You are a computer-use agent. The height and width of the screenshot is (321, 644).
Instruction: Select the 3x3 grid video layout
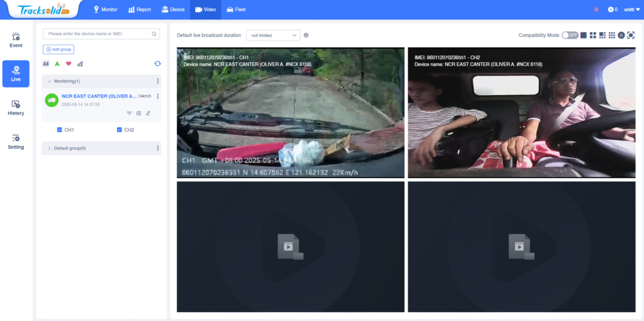click(x=612, y=35)
